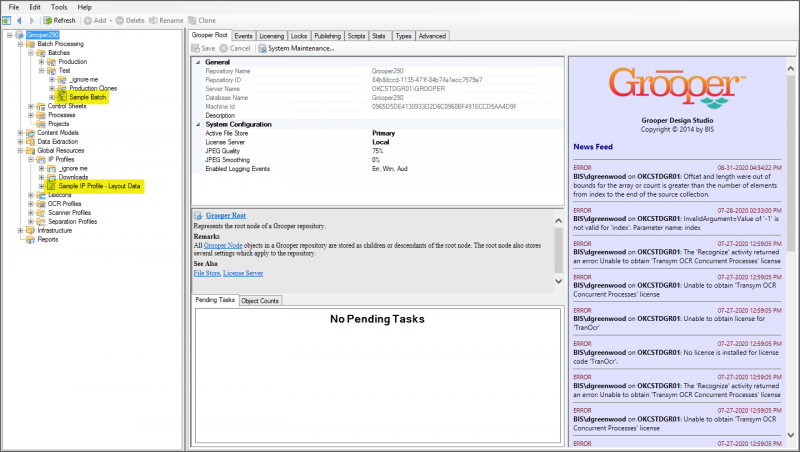Click the Test folder icon
800x452 pixels.
(52, 70)
